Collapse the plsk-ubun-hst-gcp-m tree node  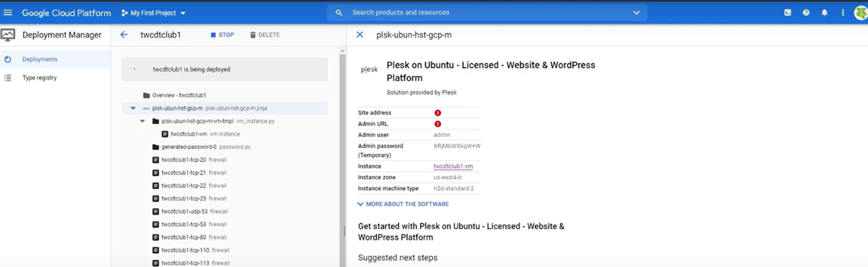pyautogui.click(x=133, y=108)
